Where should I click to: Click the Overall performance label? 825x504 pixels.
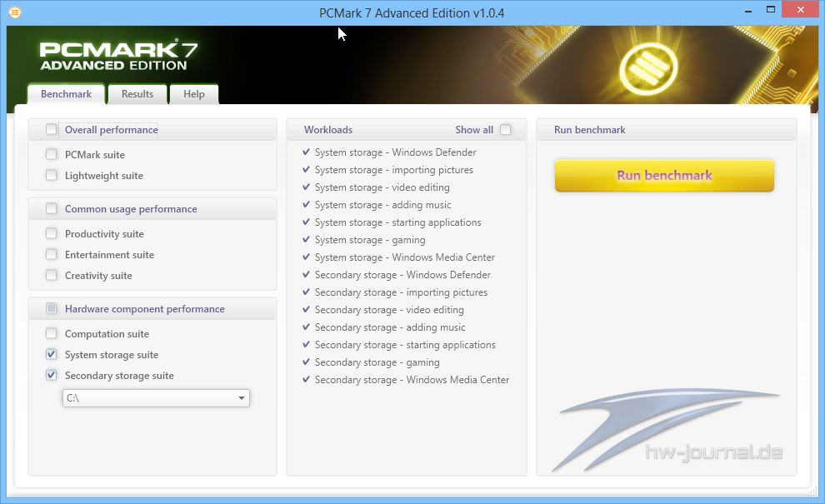[111, 129]
